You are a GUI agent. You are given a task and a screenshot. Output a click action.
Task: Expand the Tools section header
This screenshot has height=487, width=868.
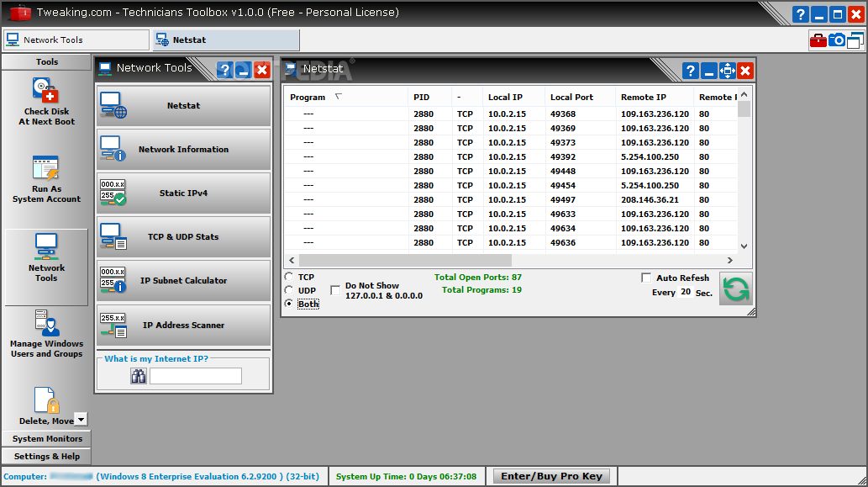(46, 61)
